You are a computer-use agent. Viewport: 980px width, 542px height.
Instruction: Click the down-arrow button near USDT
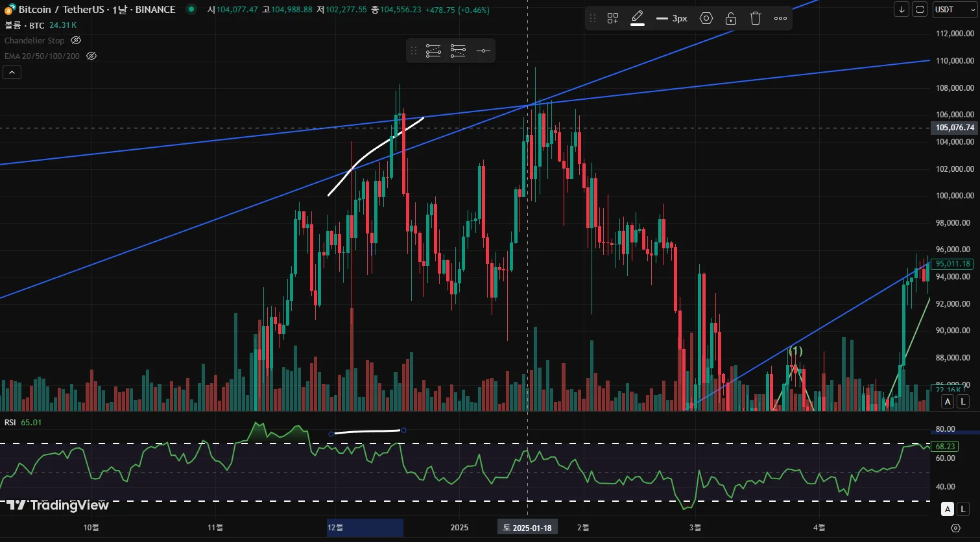(902, 9)
